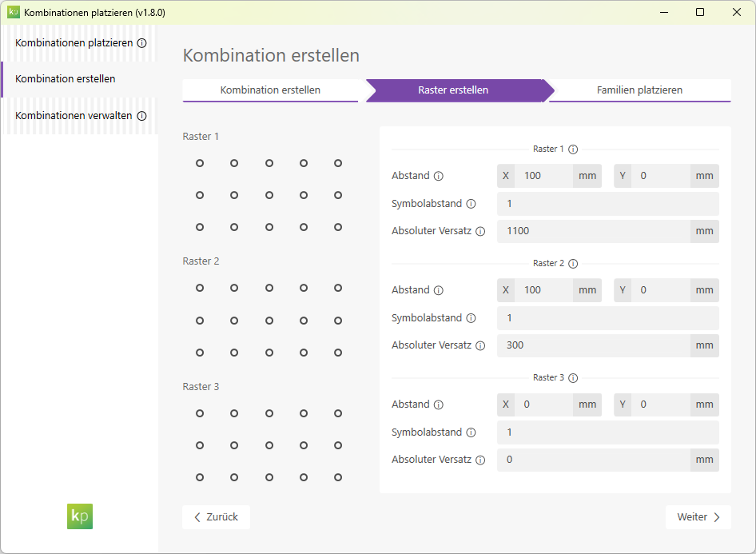Open the Kombination erstellen step tab
Viewport: 756px width, 554px height.
point(270,90)
